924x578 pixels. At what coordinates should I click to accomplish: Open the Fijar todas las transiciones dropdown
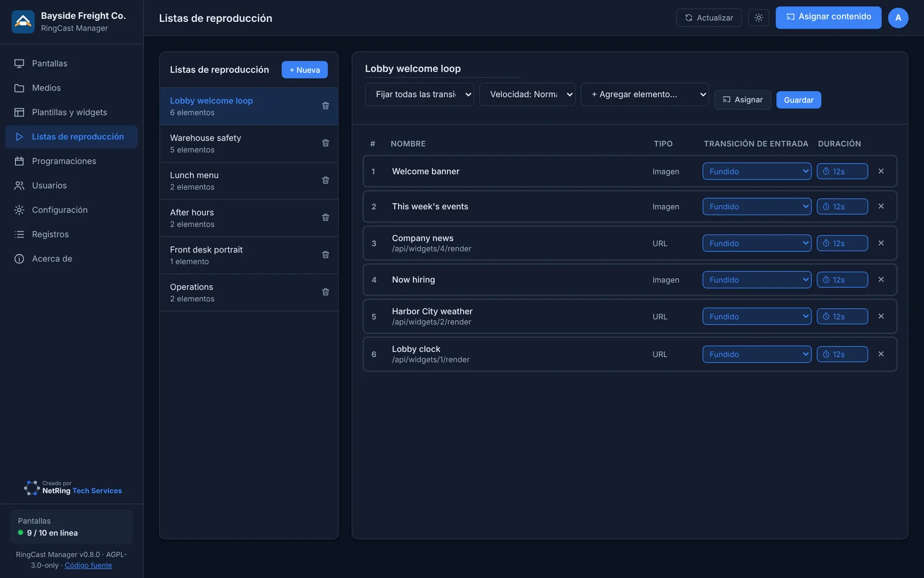pyautogui.click(x=419, y=94)
